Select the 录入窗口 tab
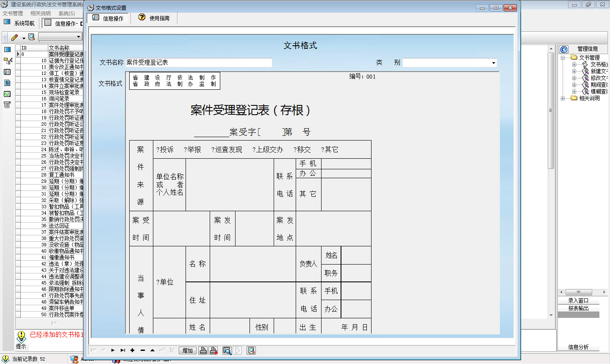The width and height of the screenshot is (610, 364). pyautogui.click(x=578, y=301)
